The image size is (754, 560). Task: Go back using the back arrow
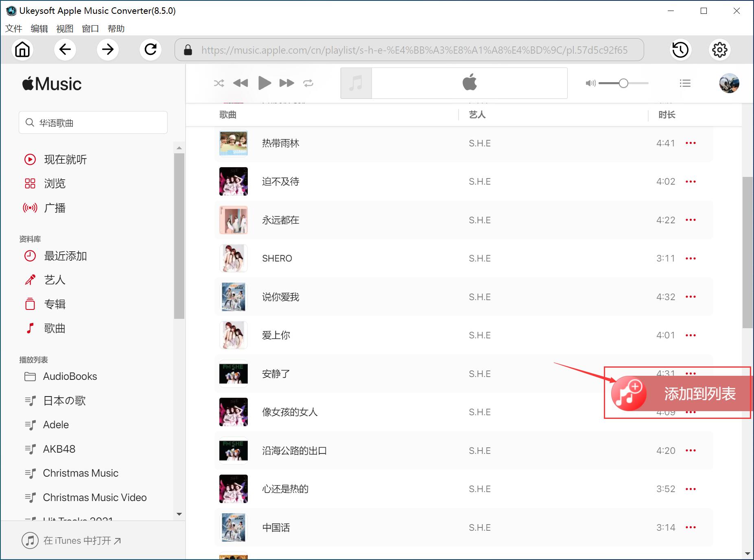point(65,50)
